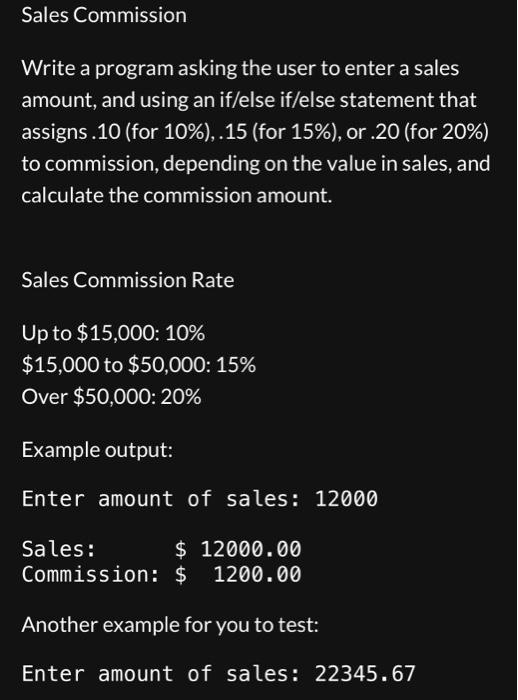518x700 pixels.
Task: Click the number "12000" after the sales prompt
Action: click(x=347, y=499)
